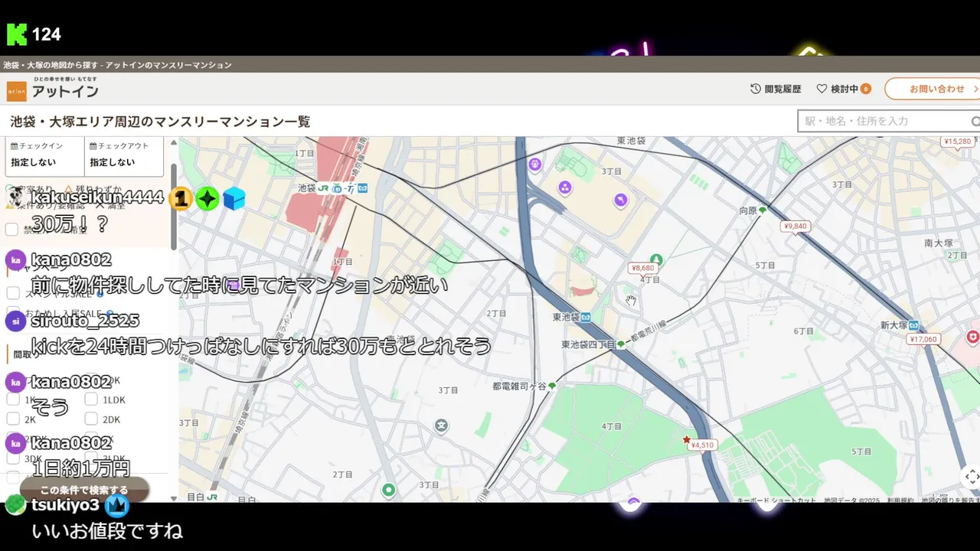The height and width of the screenshot is (551, 980).
Task: Click the アットイン site logo
Action: [x=53, y=90]
